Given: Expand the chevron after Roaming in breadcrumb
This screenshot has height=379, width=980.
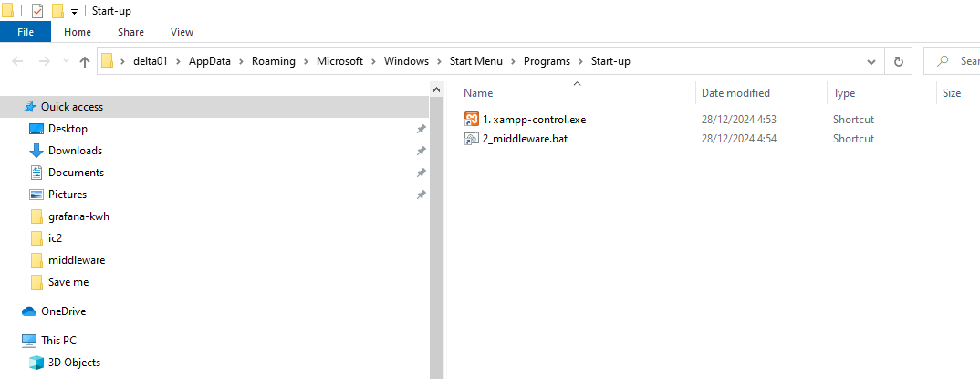Looking at the screenshot, I should [306, 61].
